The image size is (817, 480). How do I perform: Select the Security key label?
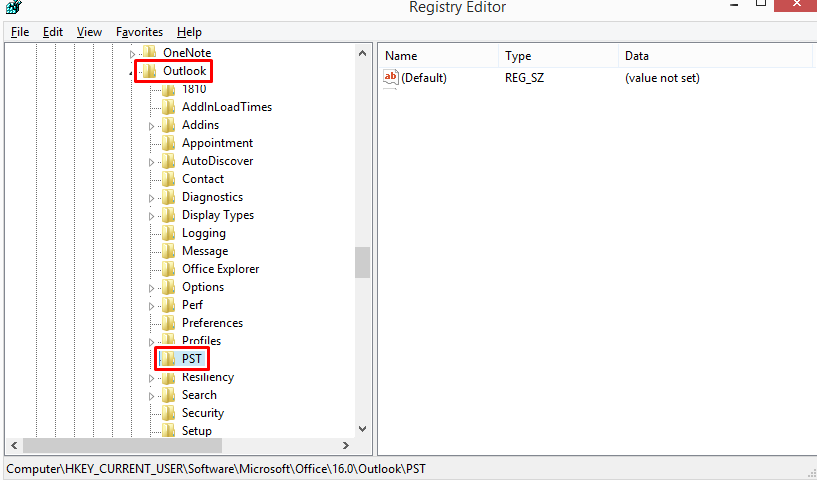(203, 413)
